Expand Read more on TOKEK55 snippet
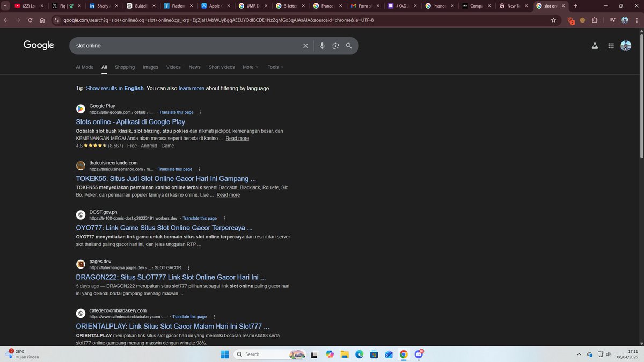The width and height of the screenshot is (644, 362). point(228,195)
